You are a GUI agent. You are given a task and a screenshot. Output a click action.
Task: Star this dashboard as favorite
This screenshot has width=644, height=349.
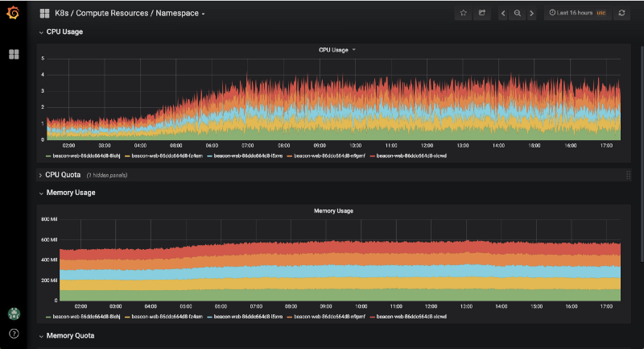coord(464,13)
